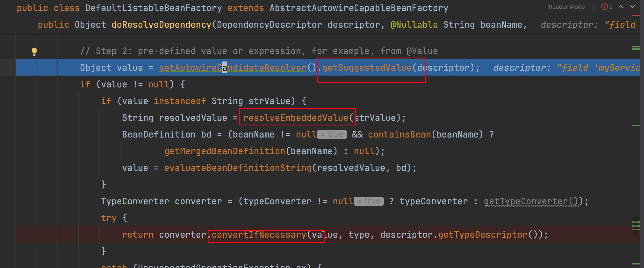Go to next highlighted error arrow
644x268 pixels.
point(633,7)
